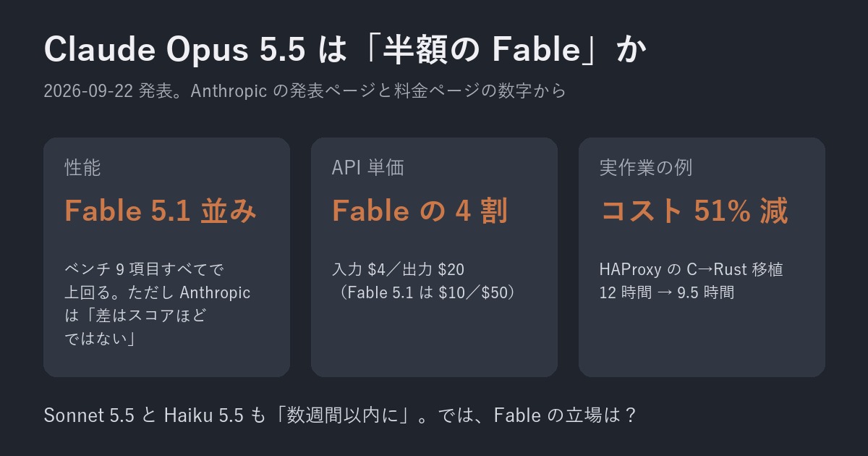Click the closing question Fable の立場は？
Screen dimensions: 868x456
(566, 415)
